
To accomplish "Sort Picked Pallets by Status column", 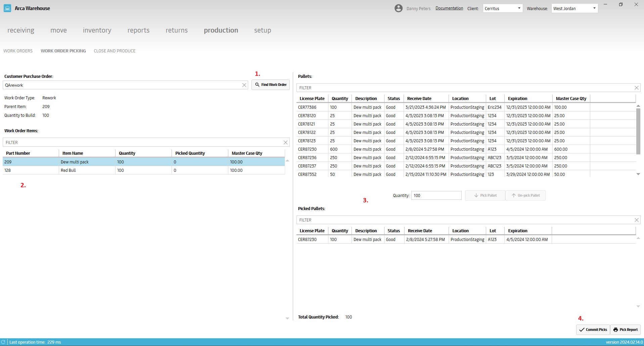I will coord(394,231).
